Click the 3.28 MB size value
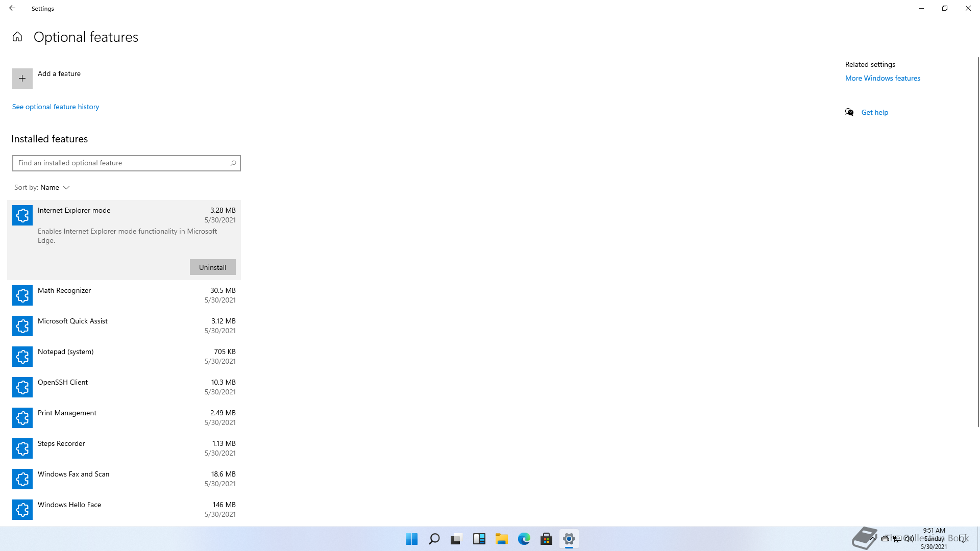This screenshot has width=980, height=551. tap(223, 210)
